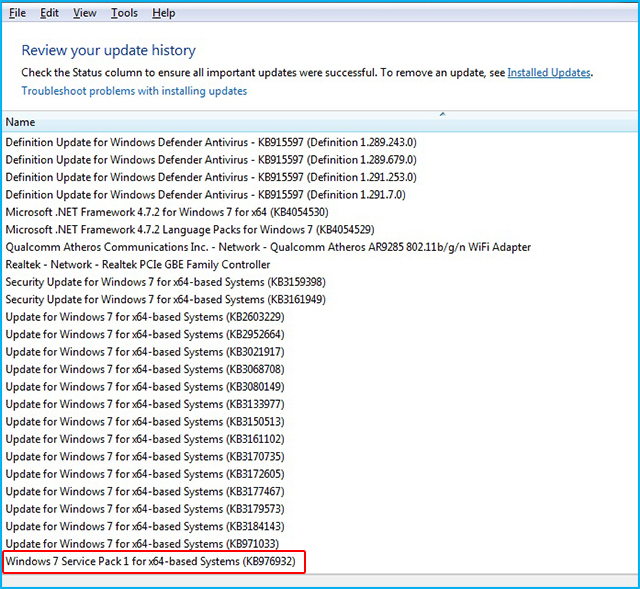640x589 pixels.
Task: Select Update KB3021917 row
Action: click(145, 352)
